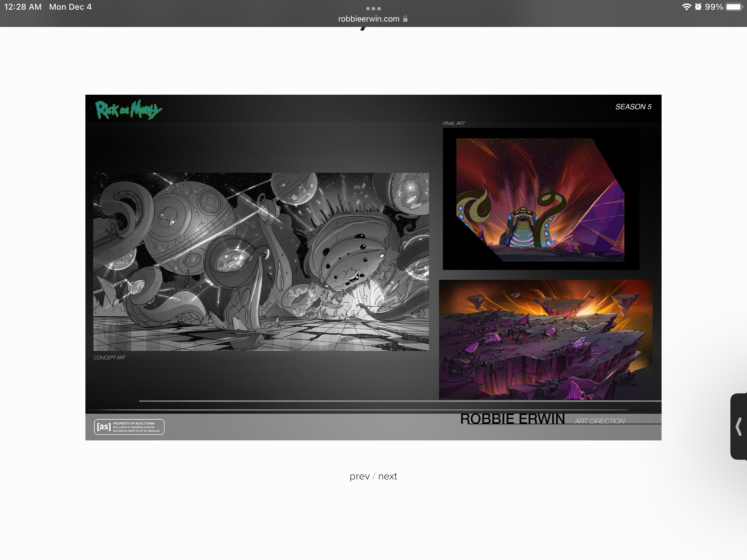The width and height of the screenshot is (747, 560).
Task: Click the ART DIRECTION label
Action: point(600,421)
